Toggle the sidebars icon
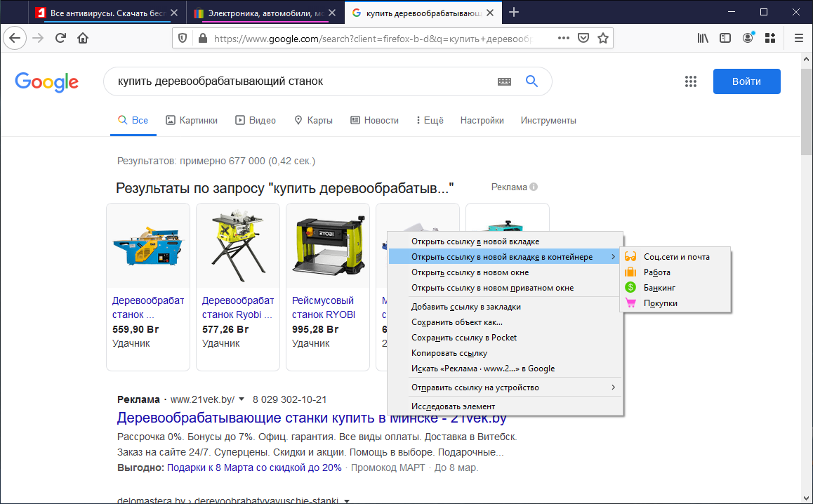813x504 pixels. 725,38
